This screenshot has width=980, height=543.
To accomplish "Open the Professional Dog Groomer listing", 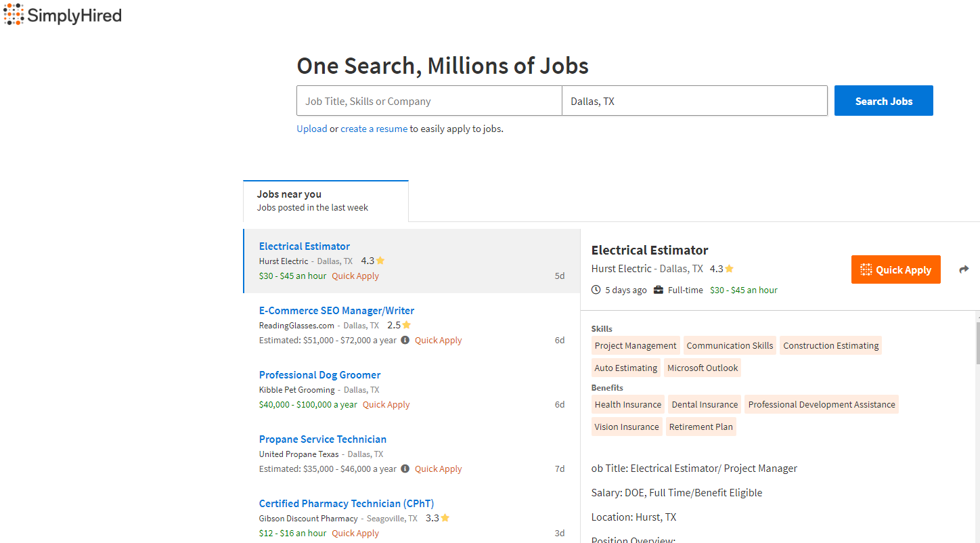I will (319, 375).
